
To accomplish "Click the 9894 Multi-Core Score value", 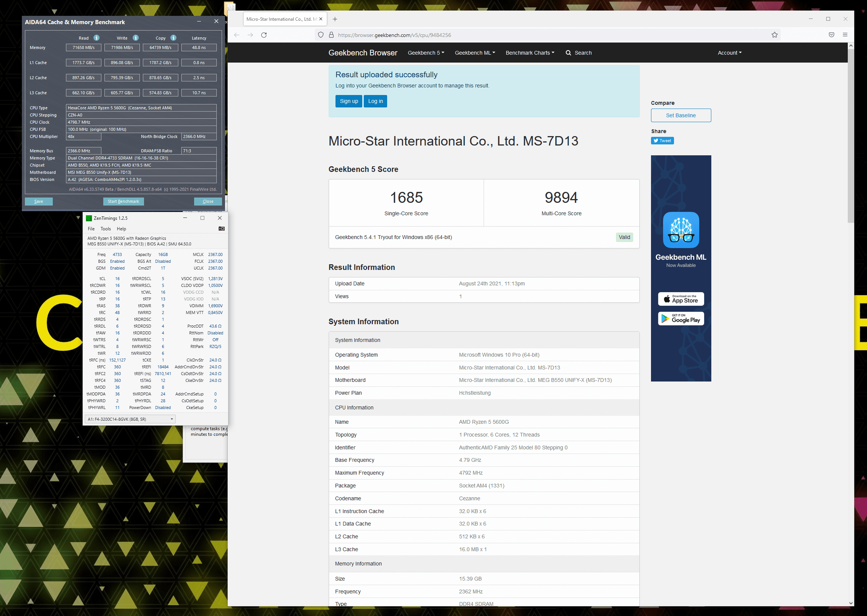I will coord(561,197).
